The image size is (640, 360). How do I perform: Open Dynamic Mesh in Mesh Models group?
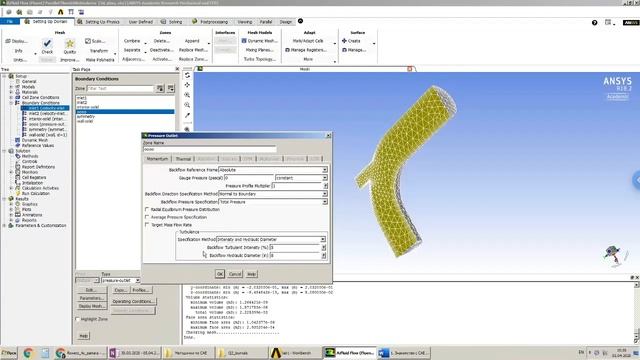(259, 41)
